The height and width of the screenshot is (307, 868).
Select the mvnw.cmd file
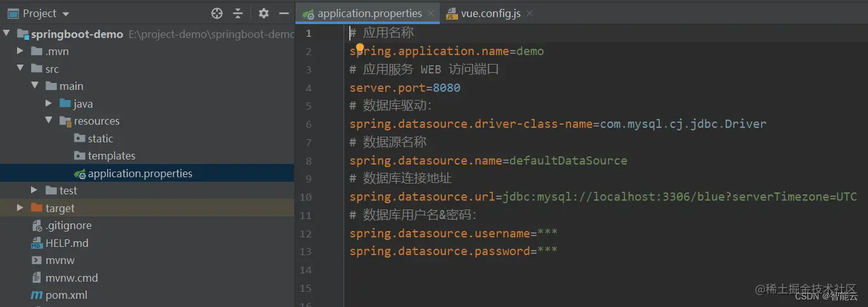point(71,278)
